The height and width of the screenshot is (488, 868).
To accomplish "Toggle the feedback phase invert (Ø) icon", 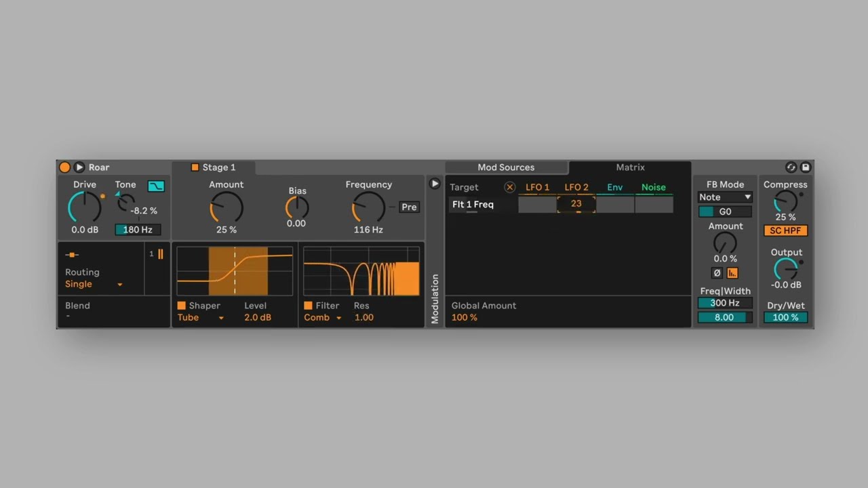I will coord(717,273).
